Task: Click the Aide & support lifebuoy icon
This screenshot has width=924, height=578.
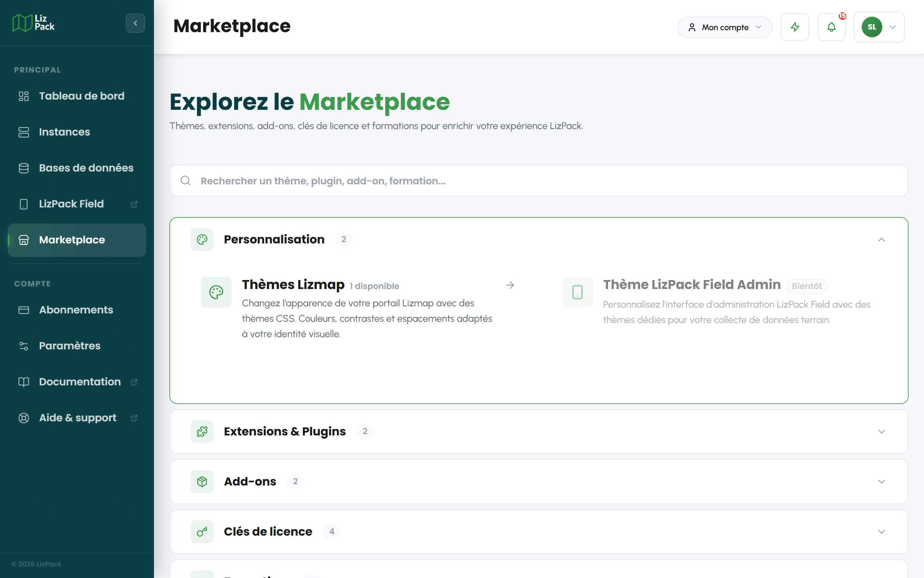Action: [24, 418]
